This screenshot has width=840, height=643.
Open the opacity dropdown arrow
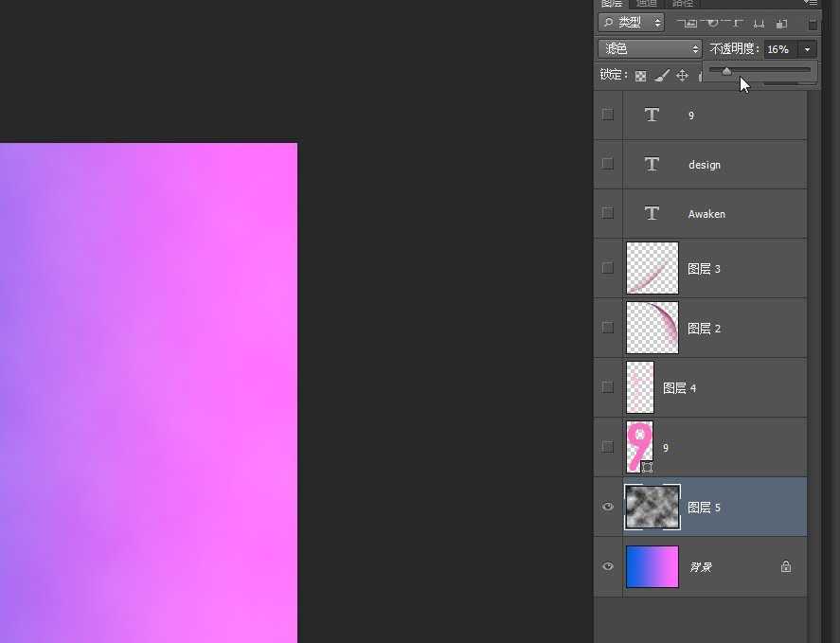point(807,48)
